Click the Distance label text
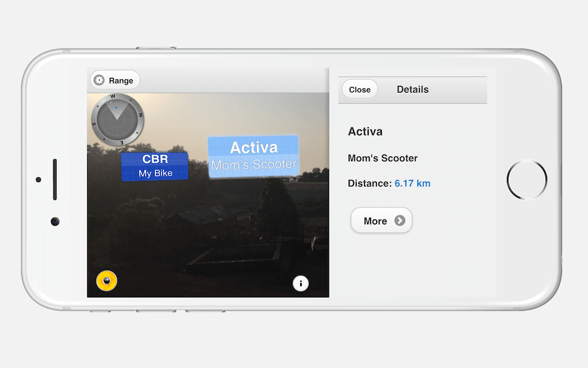 pyautogui.click(x=369, y=183)
